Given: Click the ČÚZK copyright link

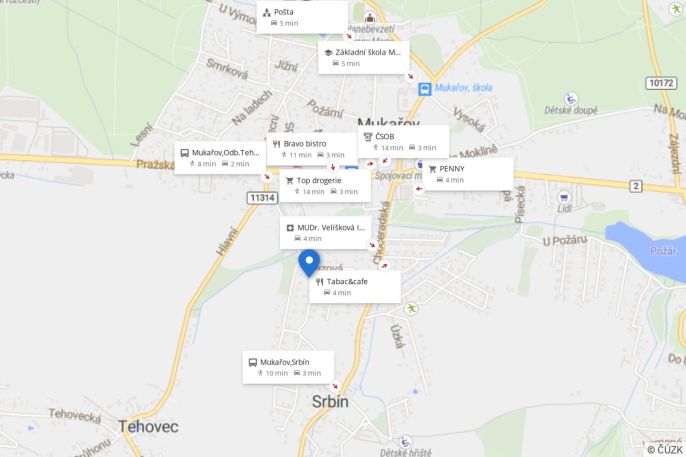Looking at the screenshot, I should click(665, 450).
